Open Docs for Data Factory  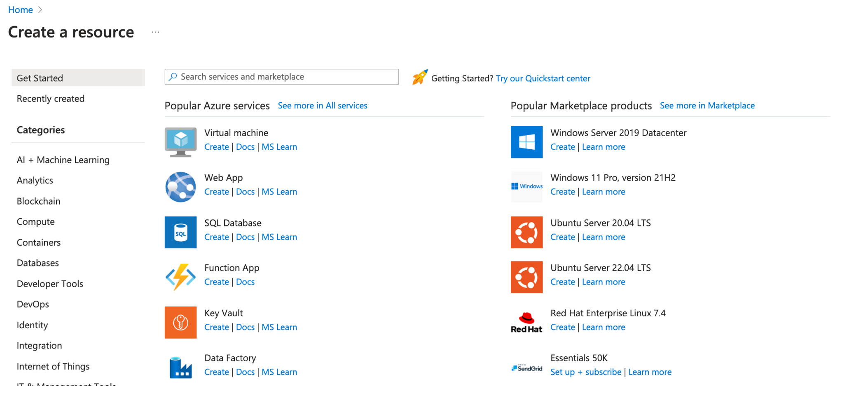(x=245, y=372)
